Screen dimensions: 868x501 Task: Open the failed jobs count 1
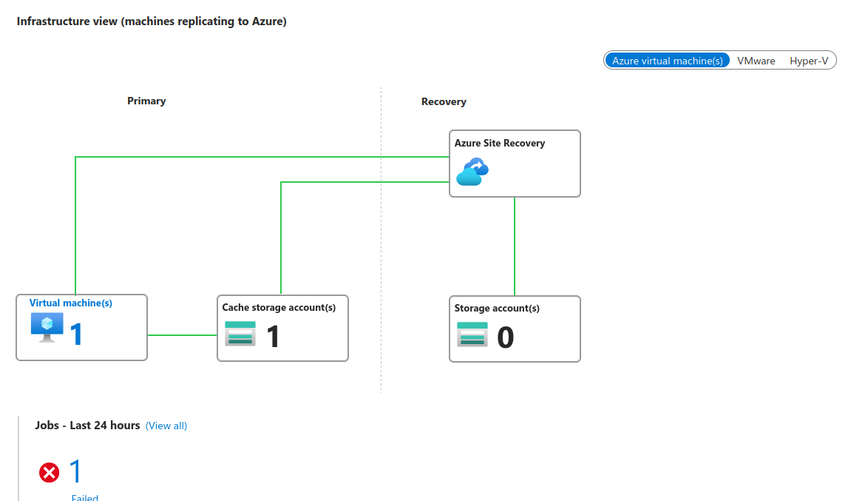pos(76,471)
